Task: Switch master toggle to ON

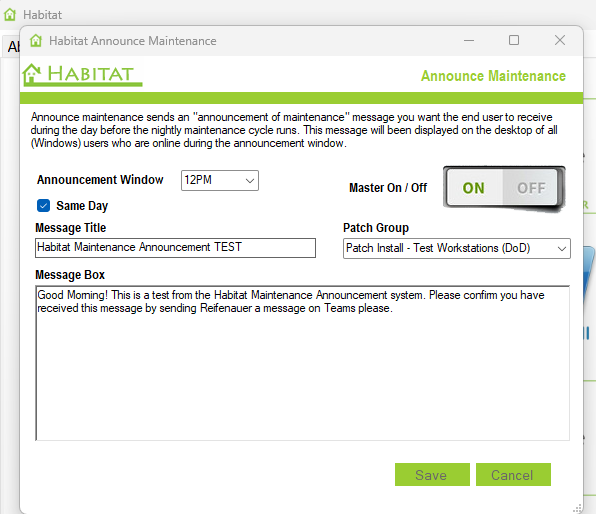Action: [474, 188]
